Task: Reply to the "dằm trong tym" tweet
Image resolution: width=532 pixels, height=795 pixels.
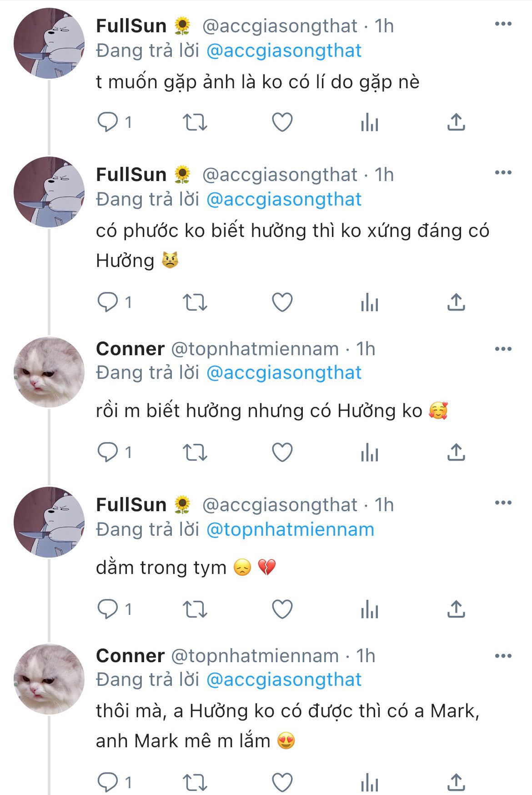Action: tap(108, 609)
